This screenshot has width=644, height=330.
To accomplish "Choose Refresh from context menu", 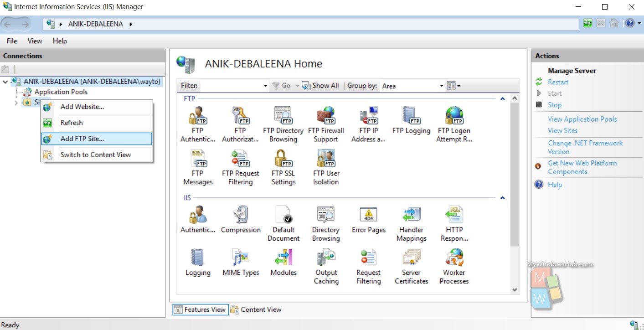I will tap(97, 123).
